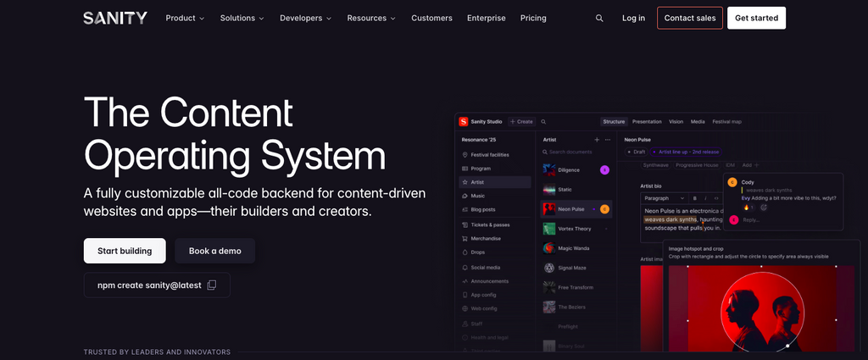
Task: Click the Festival facilities pin icon
Action: [465, 155]
